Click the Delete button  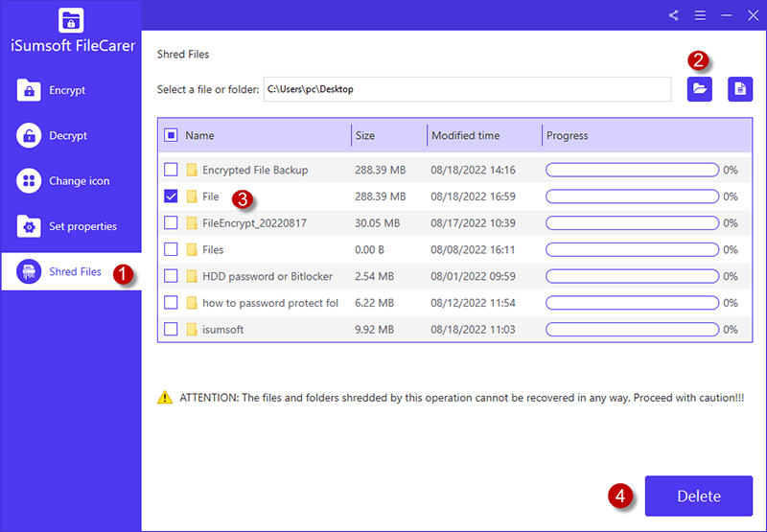click(699, 496)
